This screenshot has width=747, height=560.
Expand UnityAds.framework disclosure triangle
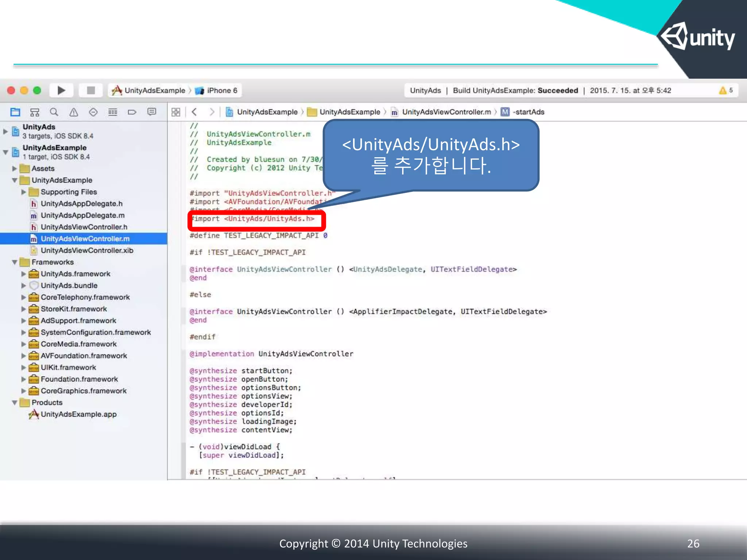23,274
